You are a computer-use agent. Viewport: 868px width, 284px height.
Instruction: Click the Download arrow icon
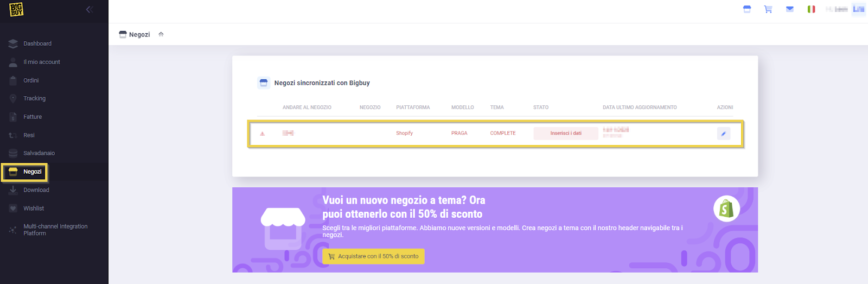13,190
